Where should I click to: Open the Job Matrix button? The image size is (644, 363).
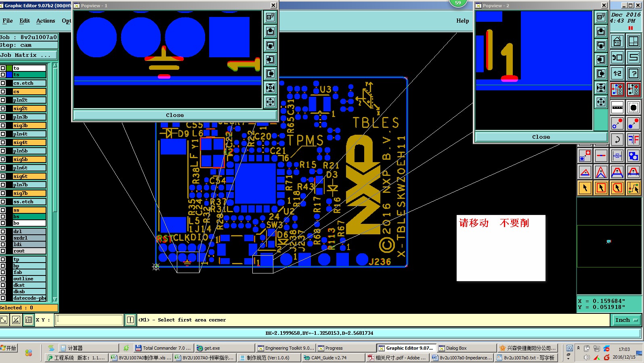click(x=28, y=55)
